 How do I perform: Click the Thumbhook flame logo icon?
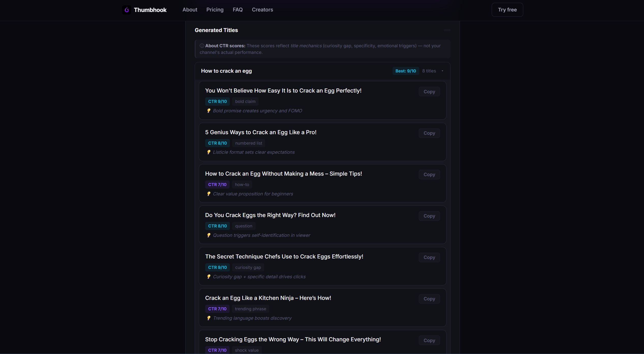point(127,10)
